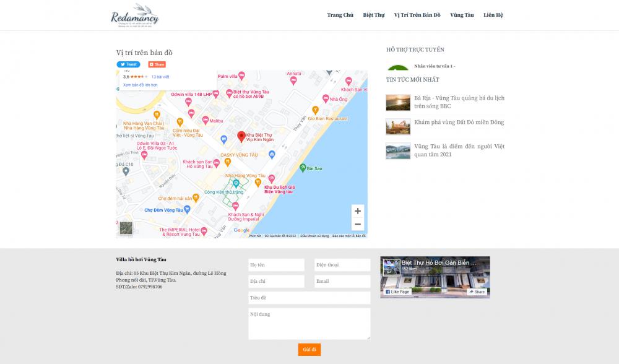Click the Palm villa hotel marker

pyautogui.click(x=241, y=76)
